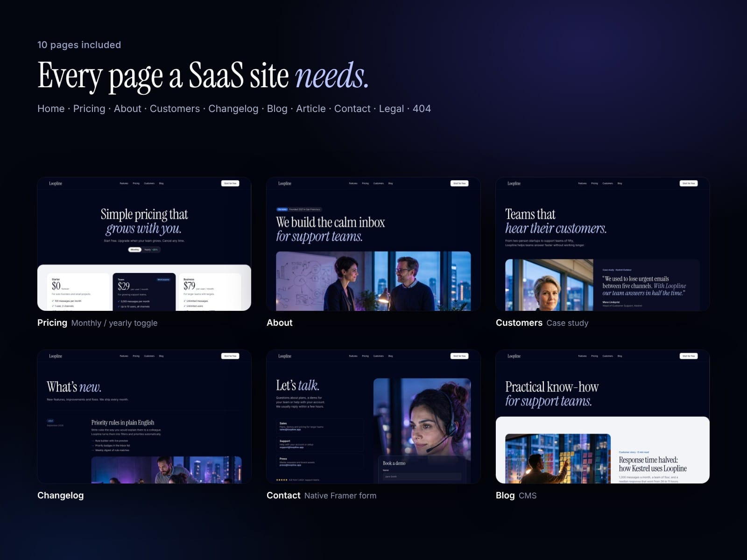747x560 pixels.
Task: Focus the Name field under Book a demo
Action: (x=422, y=476)
